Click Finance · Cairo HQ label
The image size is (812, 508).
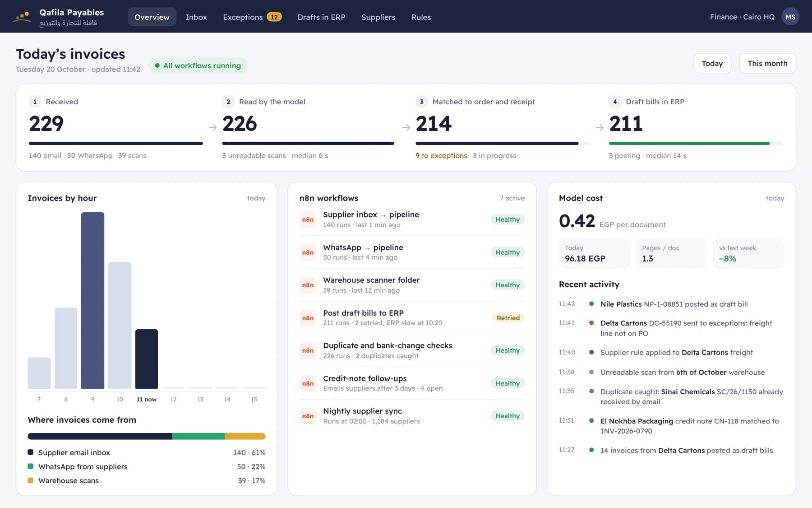pos(742,17)
